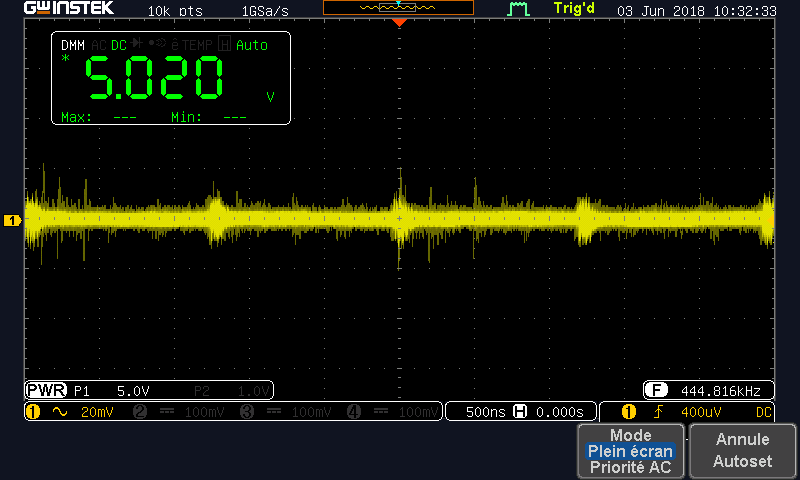Screen dimensions: 800x480
Task: Click the 400uV trigger level readout
Action: pyautogui.click(x=701, y=412)
